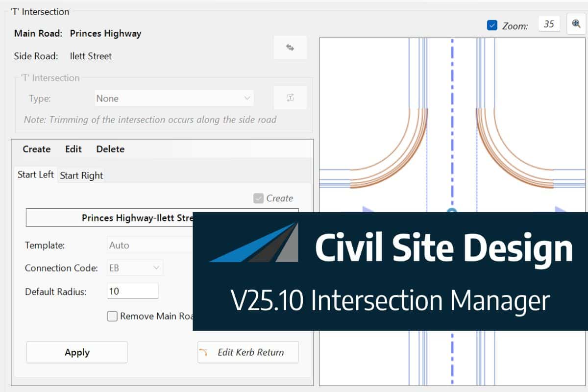Open the Create menu

[37, 149]
